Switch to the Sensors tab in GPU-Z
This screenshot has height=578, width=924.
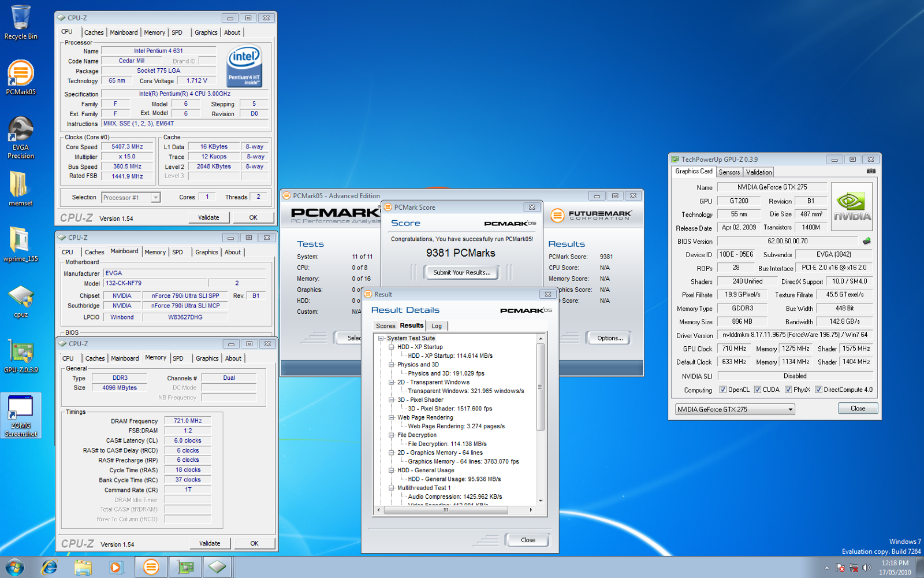729,172
